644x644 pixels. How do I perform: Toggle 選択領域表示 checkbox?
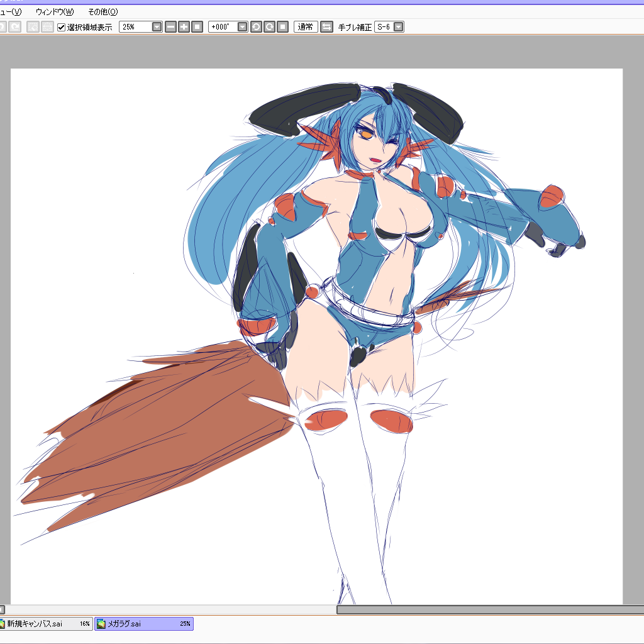[x=61, y=28]
